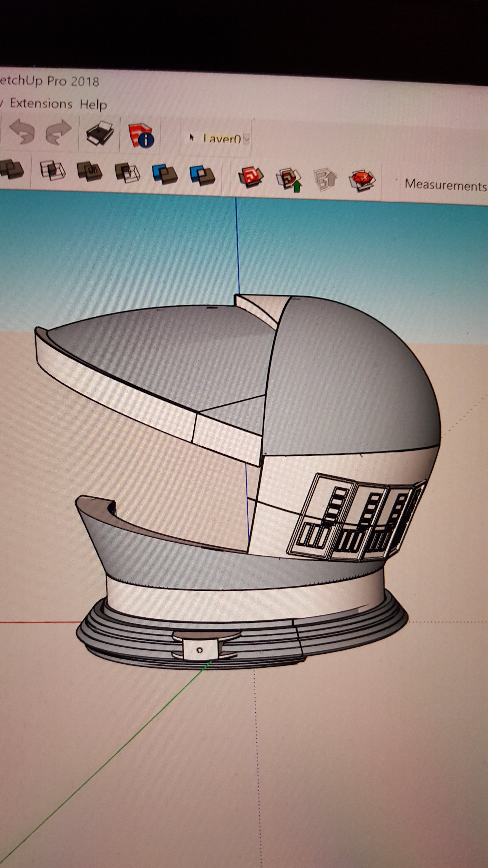
Task: Click the Redo arrow icon
Action: click(x=59, y=133)
